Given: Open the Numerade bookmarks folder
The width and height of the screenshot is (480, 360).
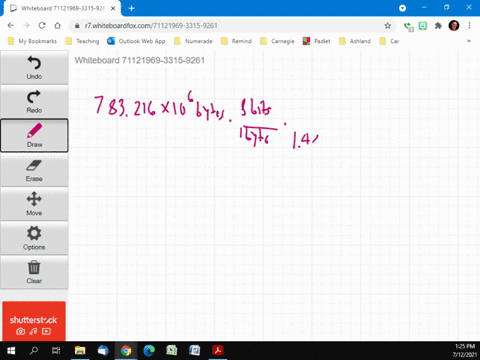Looking at the screenshot, I should (x=193, y=41).
